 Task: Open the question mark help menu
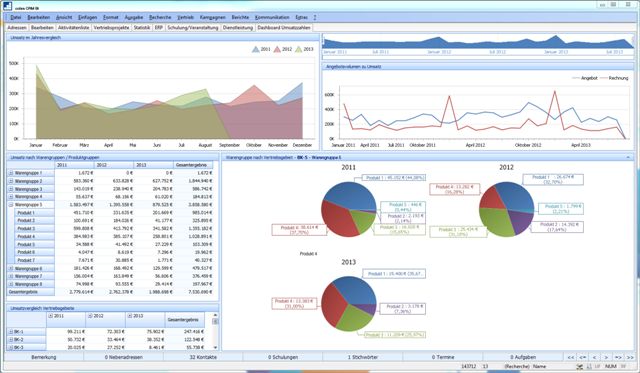[315, 18]
